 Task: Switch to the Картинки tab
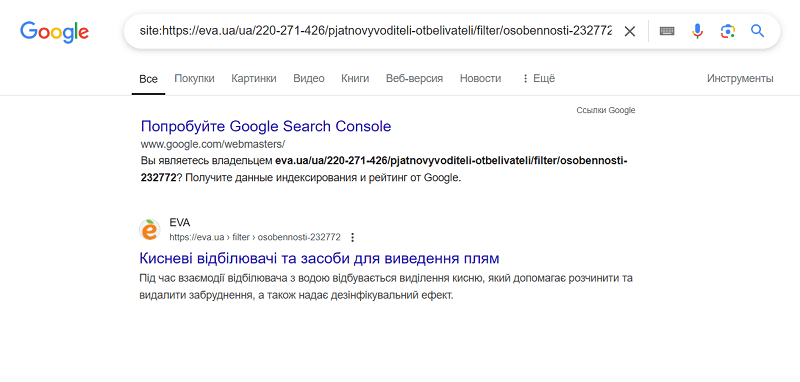point(254,79)
